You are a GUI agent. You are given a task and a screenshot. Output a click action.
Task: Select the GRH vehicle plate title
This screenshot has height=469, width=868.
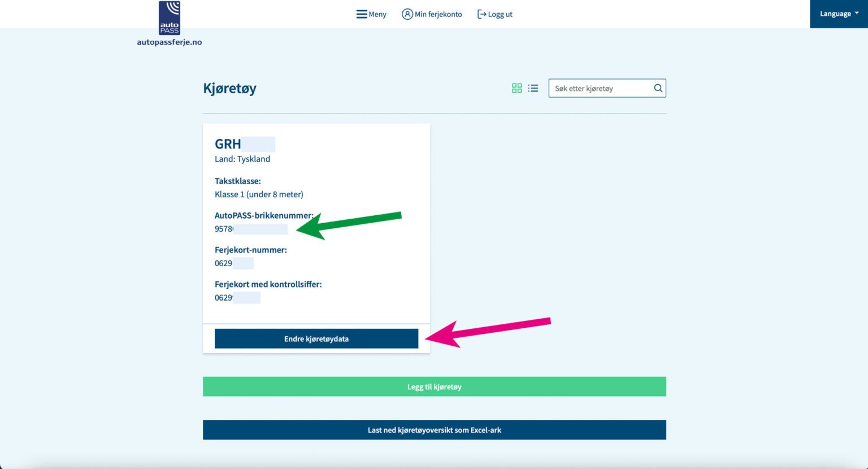[228, 144]
